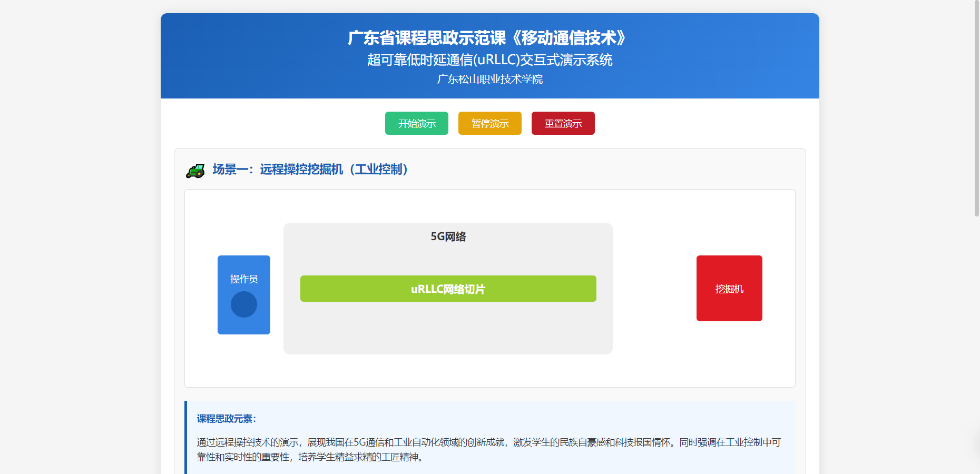Click gray 5G panel area below slice bar
The height and width of the screenshot is (474, 980).
[448, 329]
